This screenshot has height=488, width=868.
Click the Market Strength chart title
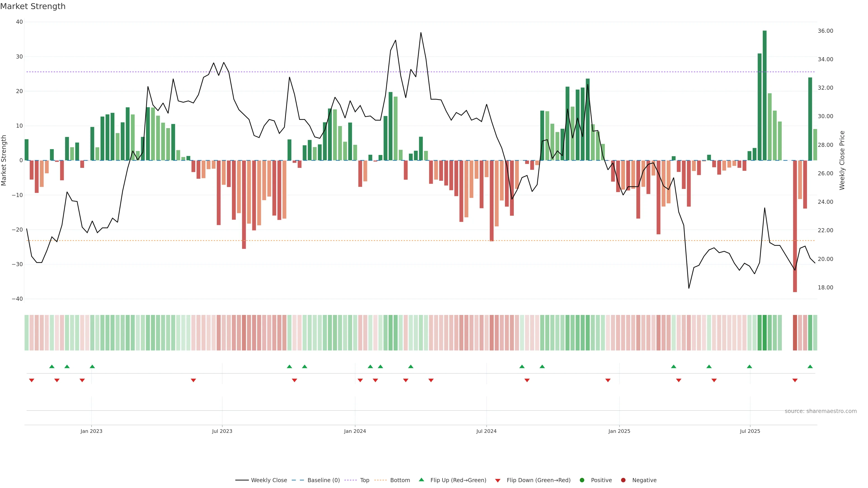click(x=33, y=6)
